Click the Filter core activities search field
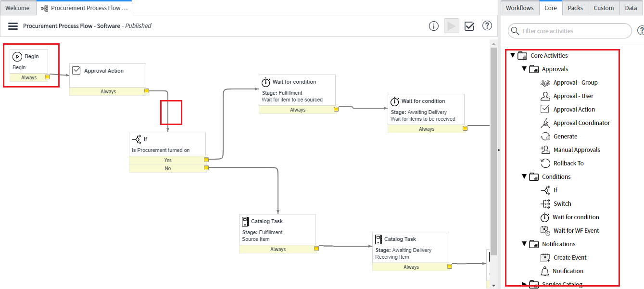 pos(572,31)
